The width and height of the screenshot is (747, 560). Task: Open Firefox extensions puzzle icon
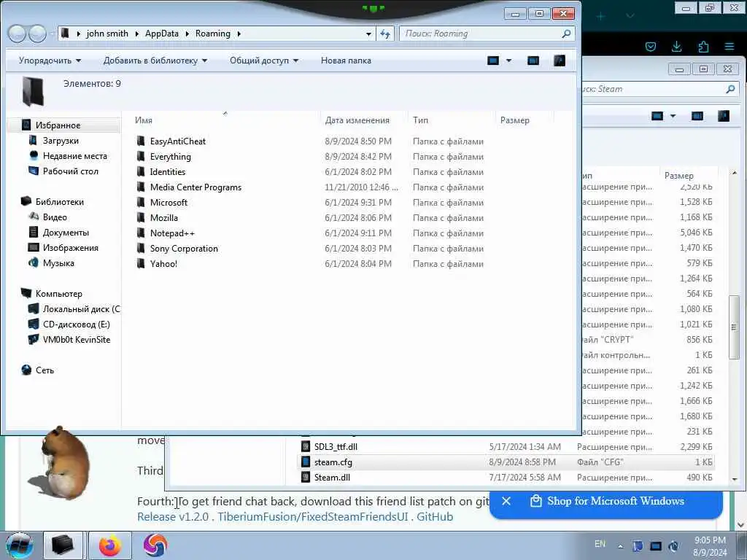[x=703, y=46]
